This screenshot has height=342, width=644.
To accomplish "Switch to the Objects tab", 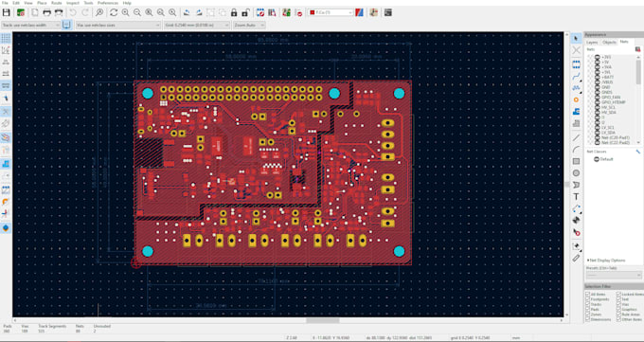I will (x=609, y=43).
